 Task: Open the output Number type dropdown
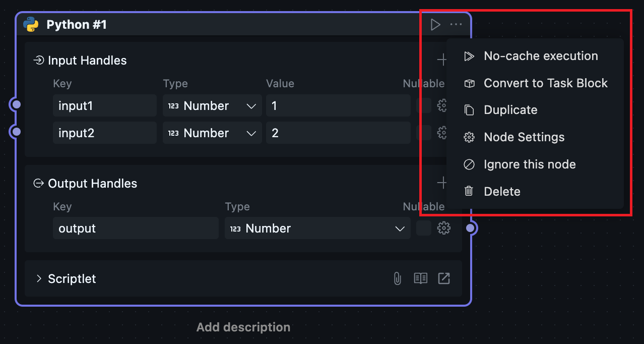pos(317,228)
